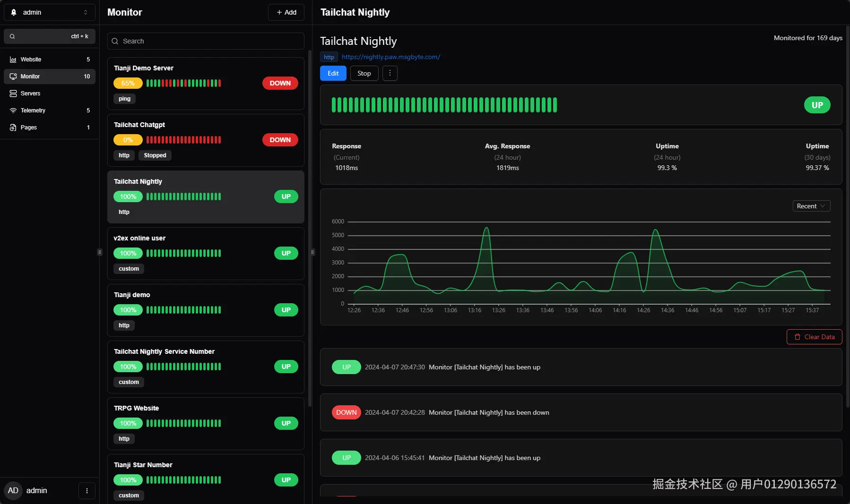Viewport: 850px width, 504px height.
Task: Click the ping tag on Tianji Demo Server
Action: pyautogui.click(x=125, y=99)
